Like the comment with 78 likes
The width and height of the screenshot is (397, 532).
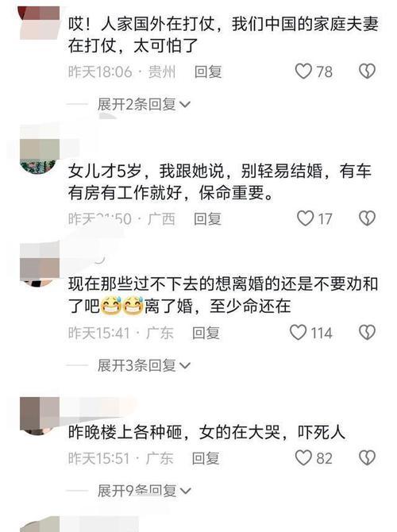[x=303, y=71]
